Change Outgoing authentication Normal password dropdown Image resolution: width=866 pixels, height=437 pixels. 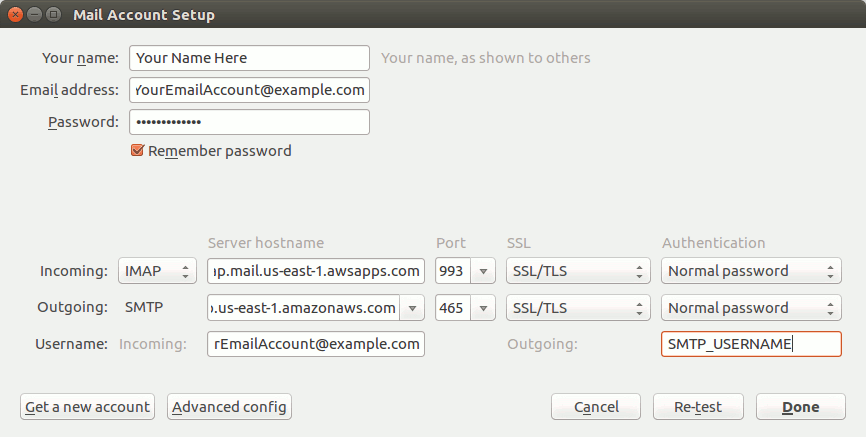751,308
